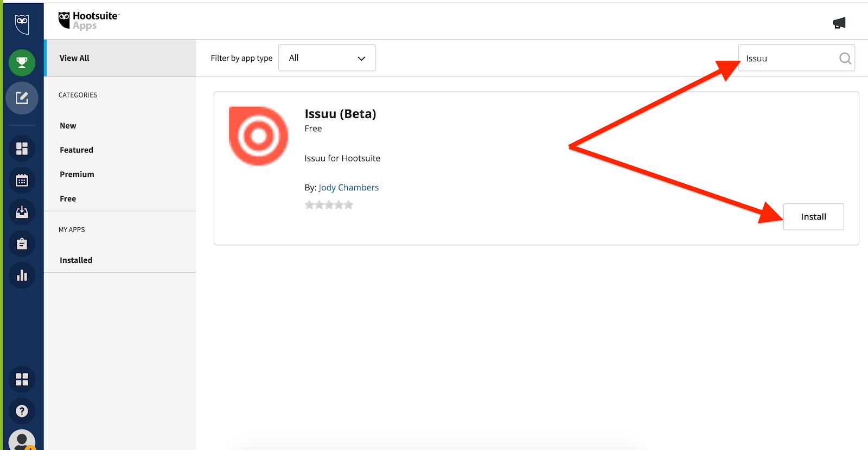
Task: Open the Inbox tray icon
Action: [22, 212]
